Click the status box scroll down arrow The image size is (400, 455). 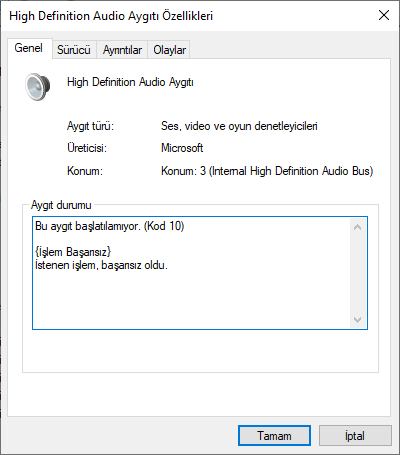pos(358,320)
